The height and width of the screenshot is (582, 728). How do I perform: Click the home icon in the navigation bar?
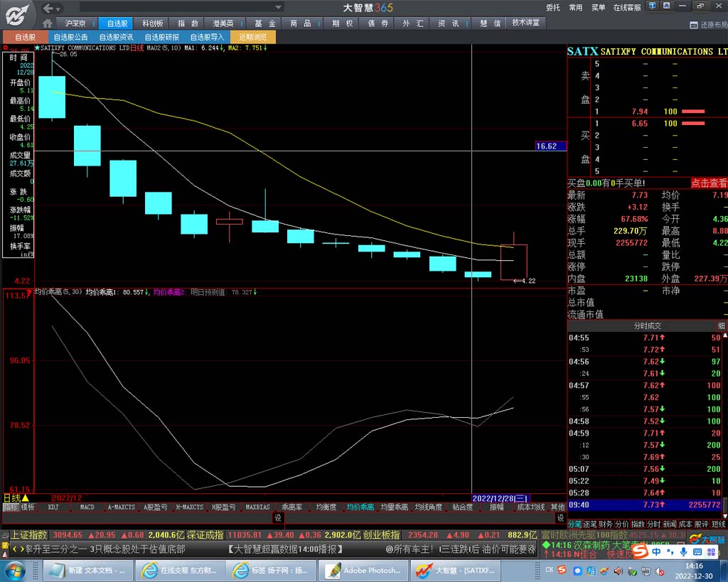(x=47, y=23)
